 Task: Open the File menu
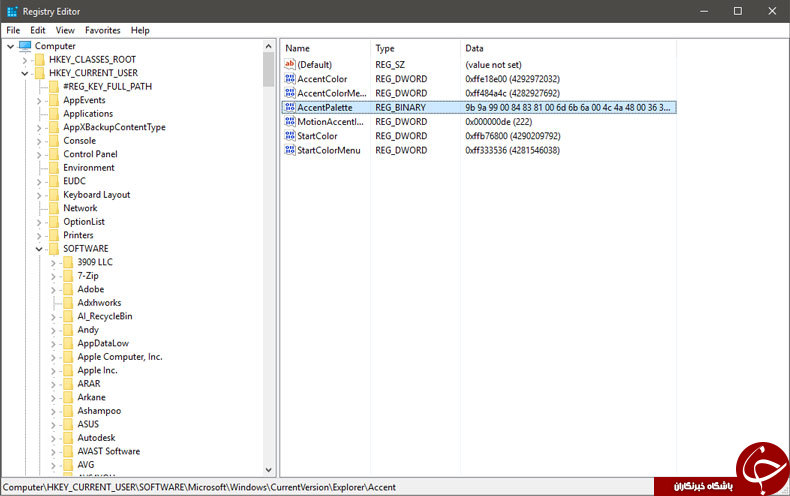pos(13,30)
